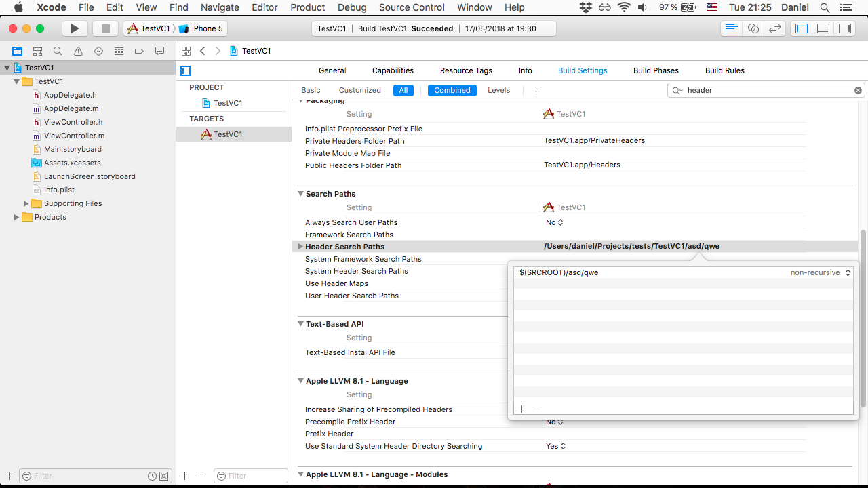
Task: Show only Basic build settings
Action: pyautogui.click(x=311, y=90)
